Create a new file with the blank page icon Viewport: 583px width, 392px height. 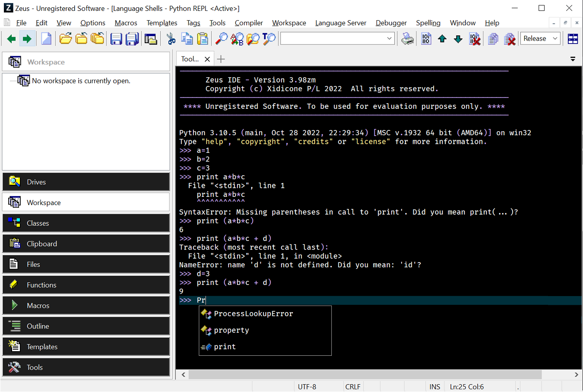(x=46, y=39)
